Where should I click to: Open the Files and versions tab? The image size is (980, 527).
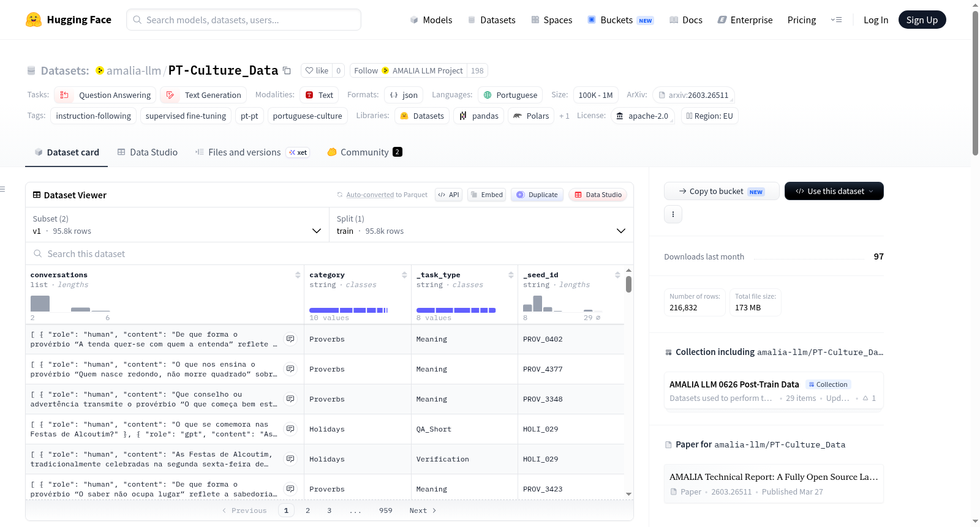(252, 152)
